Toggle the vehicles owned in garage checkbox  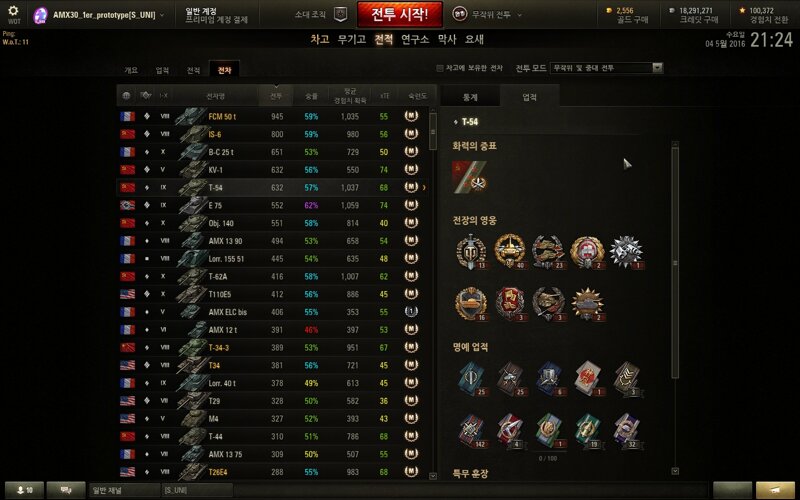(440, 68)
